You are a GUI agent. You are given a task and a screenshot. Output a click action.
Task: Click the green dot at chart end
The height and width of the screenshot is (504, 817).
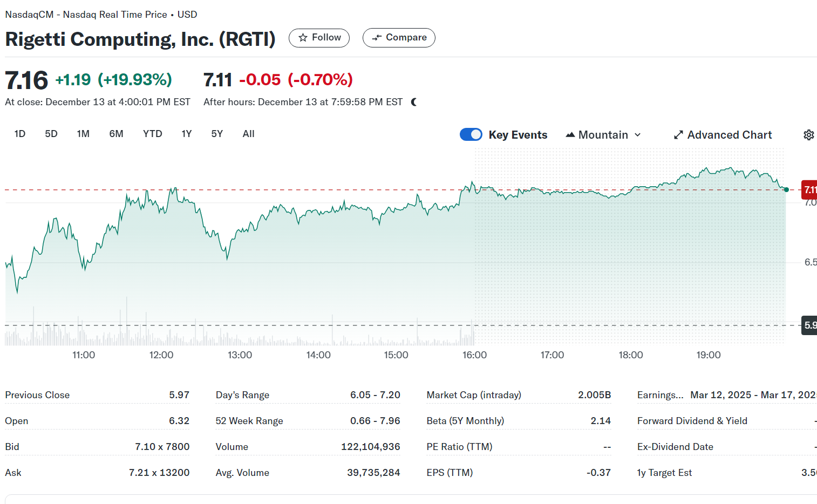tap(786, 189)
